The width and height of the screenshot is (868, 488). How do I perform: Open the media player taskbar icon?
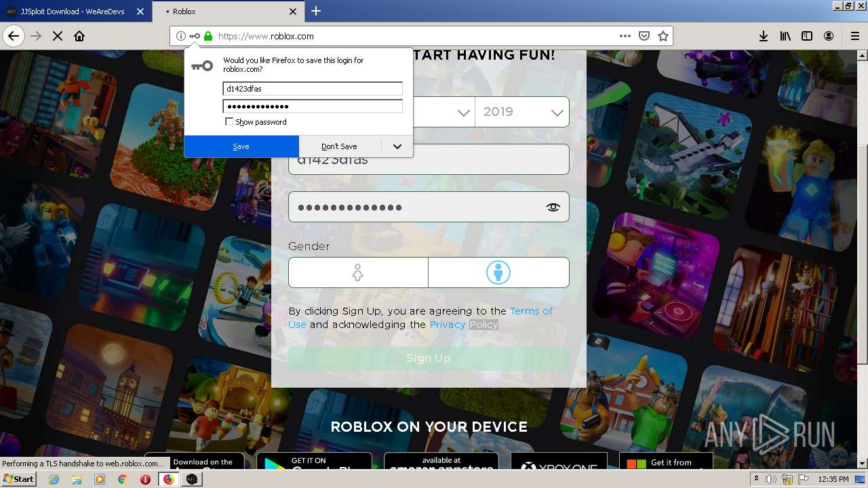click(100, 479)
